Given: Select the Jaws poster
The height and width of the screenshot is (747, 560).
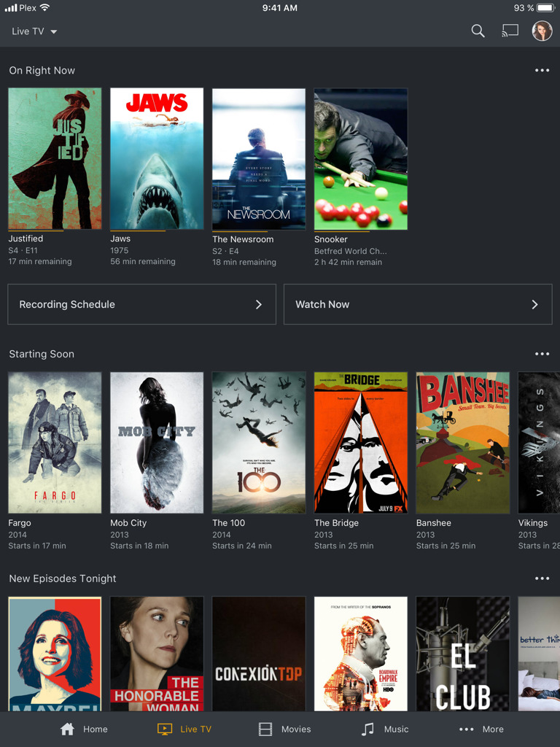Looking at the screenshot, I should [157, 159].
